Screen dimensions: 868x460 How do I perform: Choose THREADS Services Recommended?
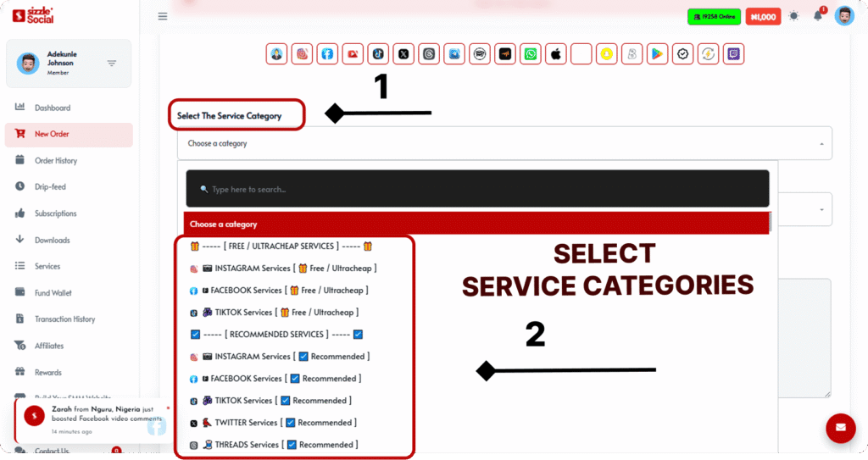[274, 445]
